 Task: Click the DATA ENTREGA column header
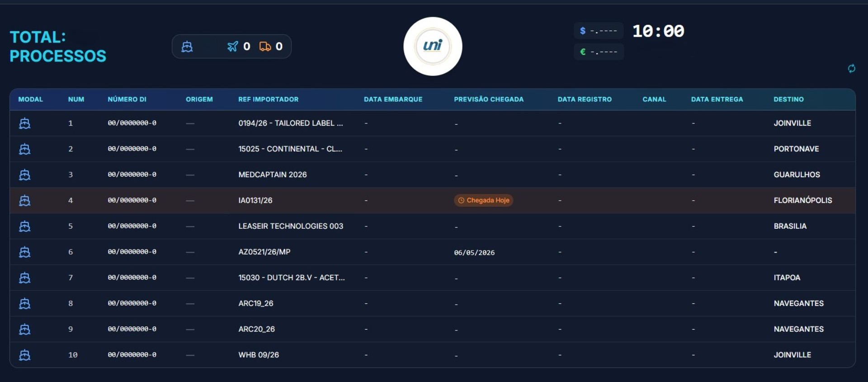(717, 99)
